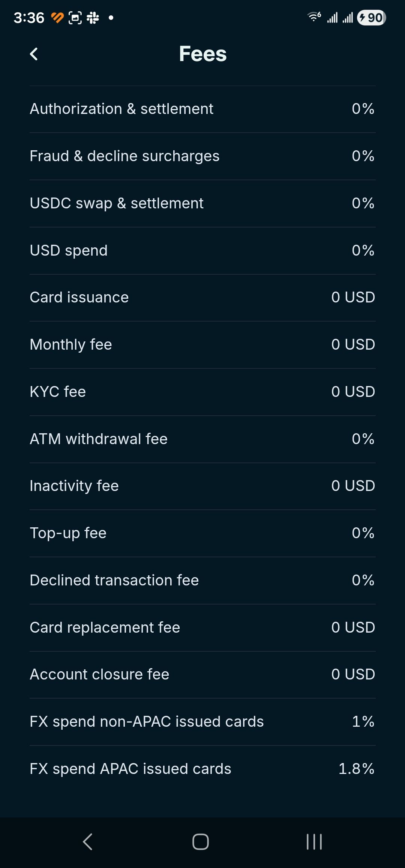The width and height of the screenshot is (405, 868).
Task: Tap the screen capture status bar icon
Action: click(x=75, y=18)
